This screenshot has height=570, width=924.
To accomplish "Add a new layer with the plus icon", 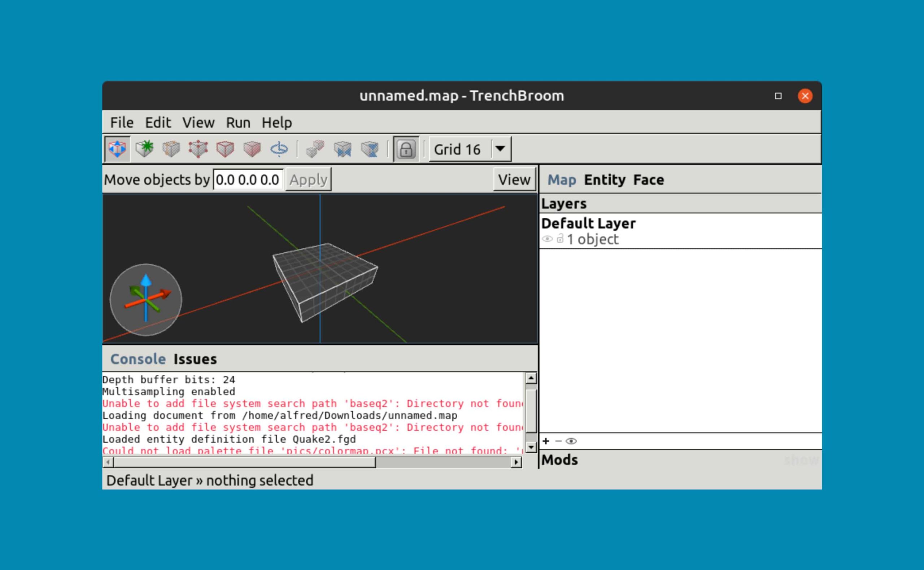I will click(546, 441).
